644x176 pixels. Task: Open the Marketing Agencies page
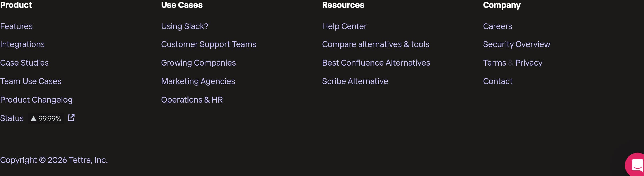[198, 81]
